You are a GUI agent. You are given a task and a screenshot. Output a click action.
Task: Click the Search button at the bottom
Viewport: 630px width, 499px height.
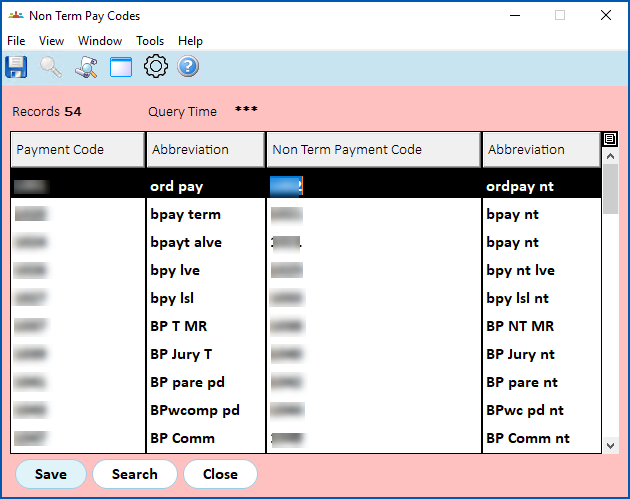click(x=135, y=474)
